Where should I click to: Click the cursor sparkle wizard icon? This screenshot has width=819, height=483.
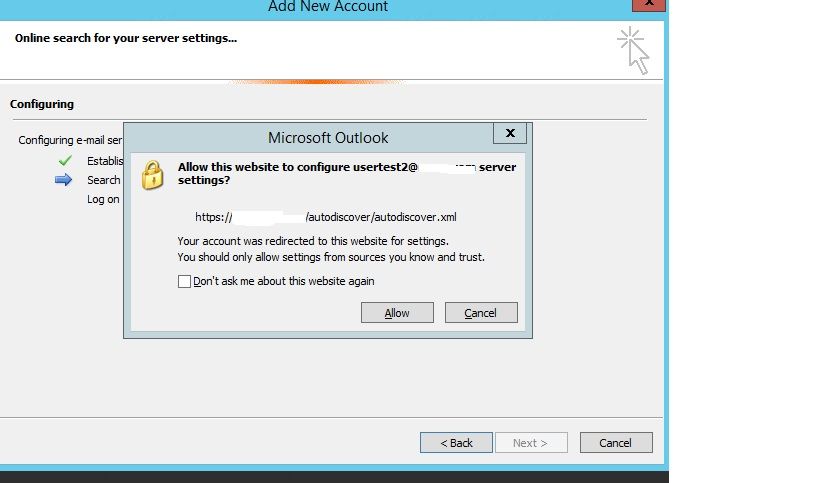point(633,50)
